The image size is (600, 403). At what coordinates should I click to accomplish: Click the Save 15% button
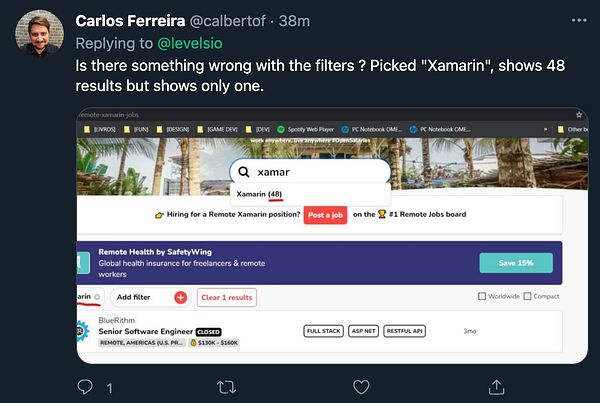[516, 263]
